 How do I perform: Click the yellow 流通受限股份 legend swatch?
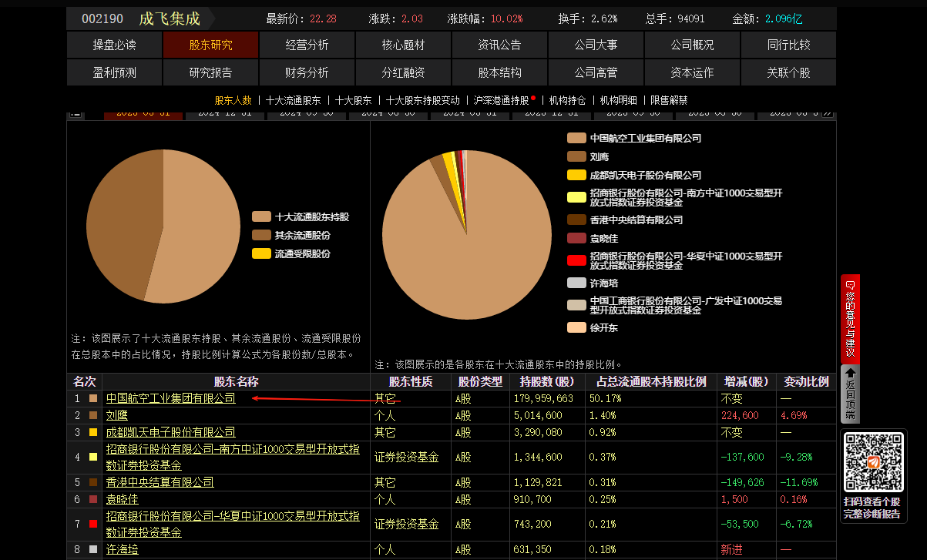coord(261,253)
